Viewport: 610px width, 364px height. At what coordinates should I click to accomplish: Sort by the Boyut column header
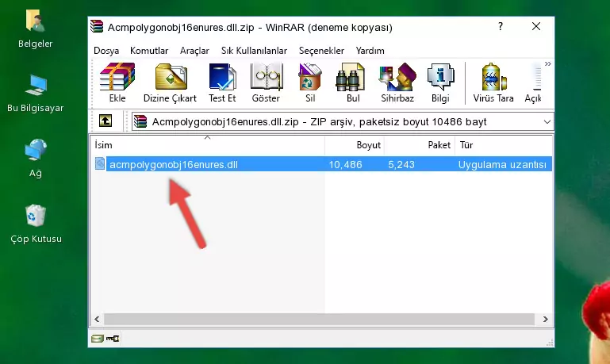pyautogui.click(x=355, y=145)
